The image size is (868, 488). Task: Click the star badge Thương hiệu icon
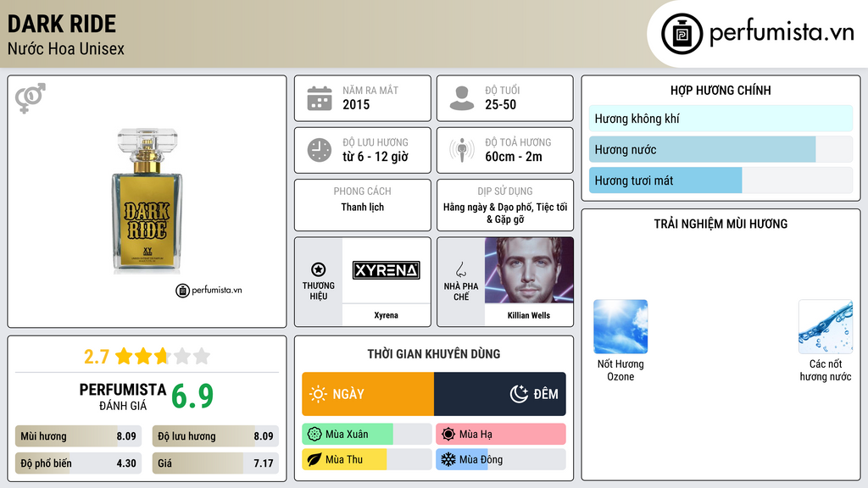[x=319, y=269]
